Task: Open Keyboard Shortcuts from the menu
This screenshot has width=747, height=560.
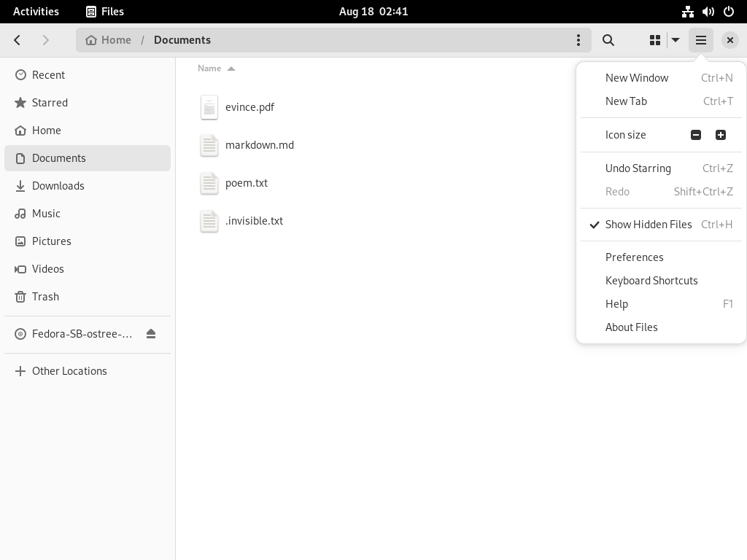Action: [661, 281]
